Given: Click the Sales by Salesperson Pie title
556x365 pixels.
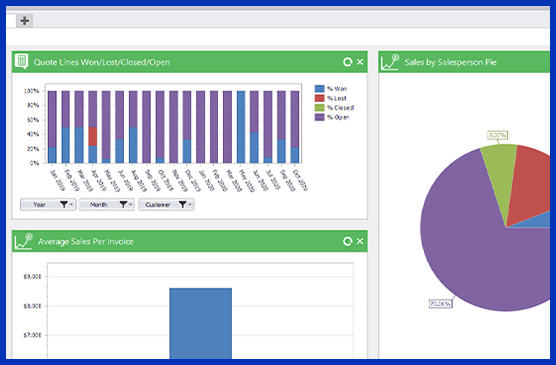Looking at the screenshot, I should 450,62.
